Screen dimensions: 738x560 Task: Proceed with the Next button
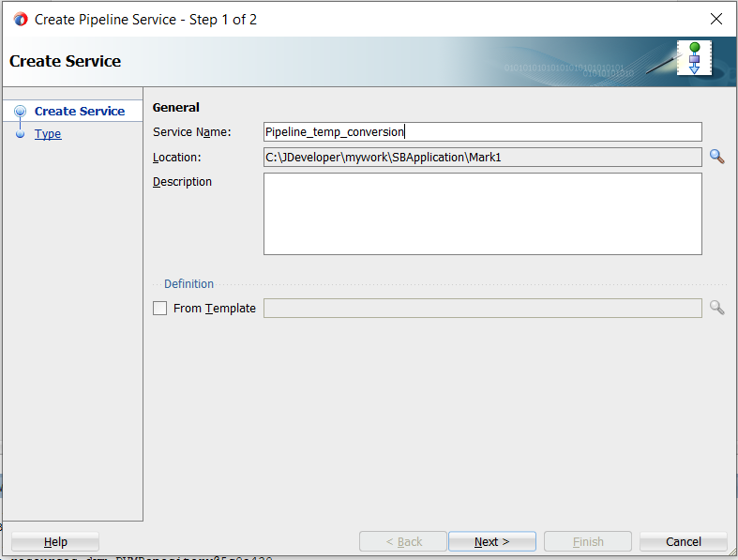492,541
